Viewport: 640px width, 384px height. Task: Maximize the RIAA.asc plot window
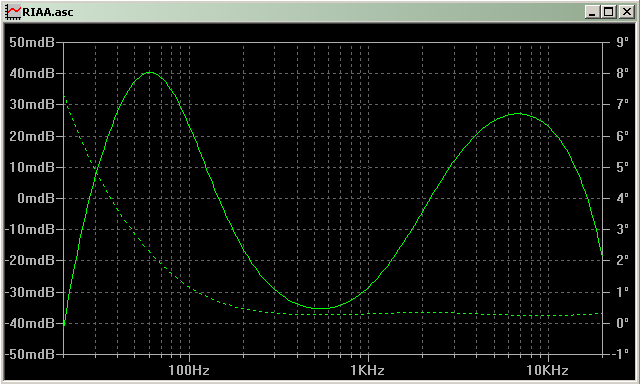coord(609,11)
